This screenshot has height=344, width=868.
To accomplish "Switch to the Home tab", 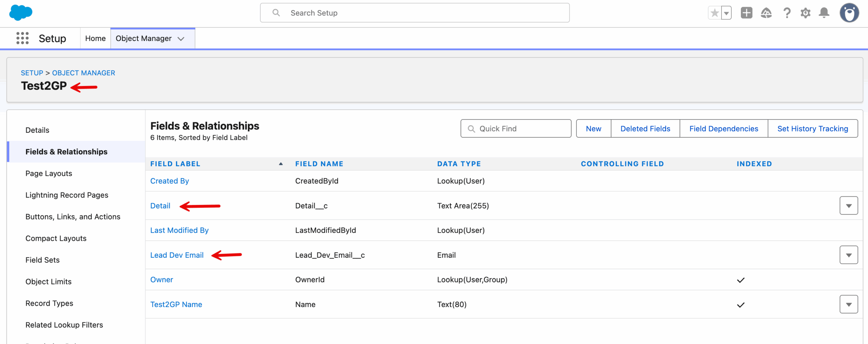I will [95, 39].
